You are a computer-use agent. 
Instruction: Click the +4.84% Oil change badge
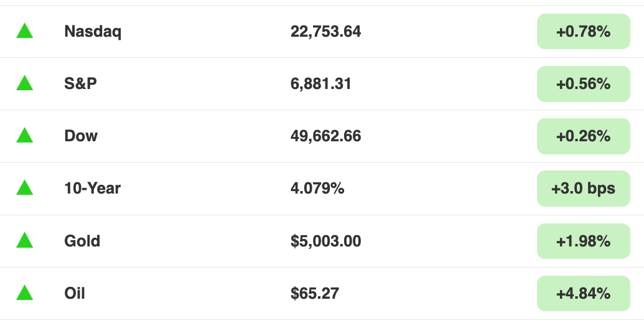[x=583, y=293]
